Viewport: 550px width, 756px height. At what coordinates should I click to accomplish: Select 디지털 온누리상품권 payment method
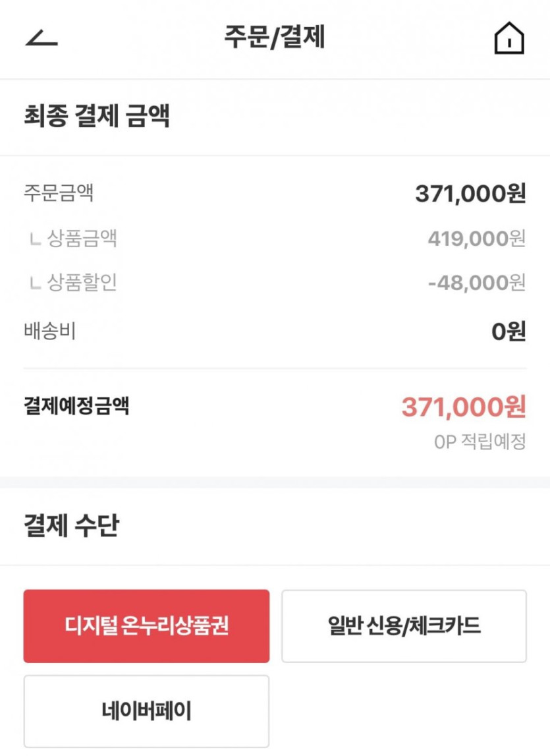(146, 625)
